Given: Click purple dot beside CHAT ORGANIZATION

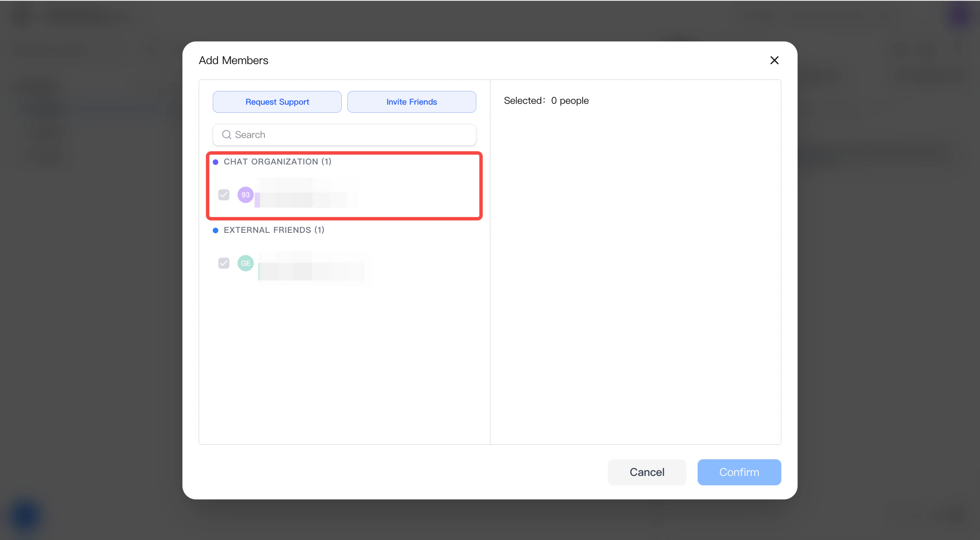Looking at the screenshot, I should click(216, 162).
